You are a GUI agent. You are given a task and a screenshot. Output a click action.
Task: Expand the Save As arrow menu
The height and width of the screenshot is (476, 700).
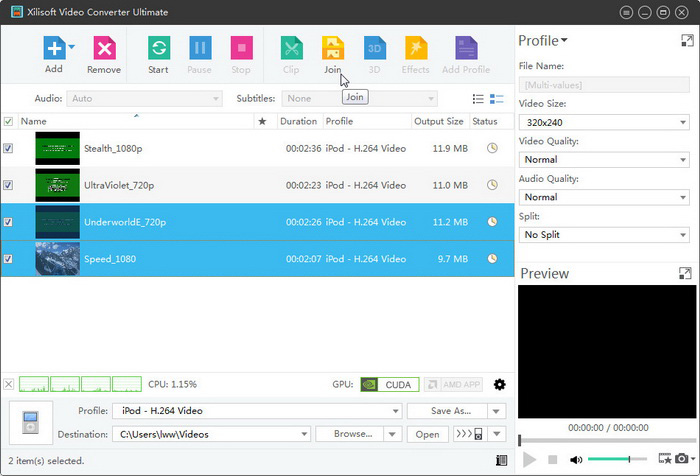496,411
